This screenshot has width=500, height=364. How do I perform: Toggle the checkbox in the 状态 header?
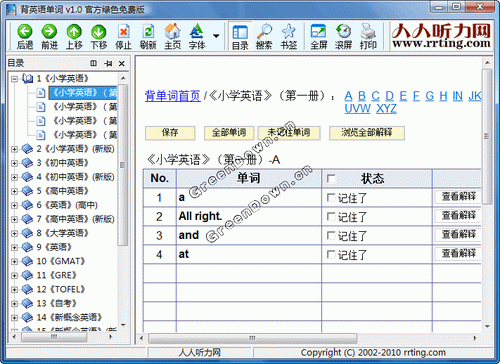tap(331, 179)
